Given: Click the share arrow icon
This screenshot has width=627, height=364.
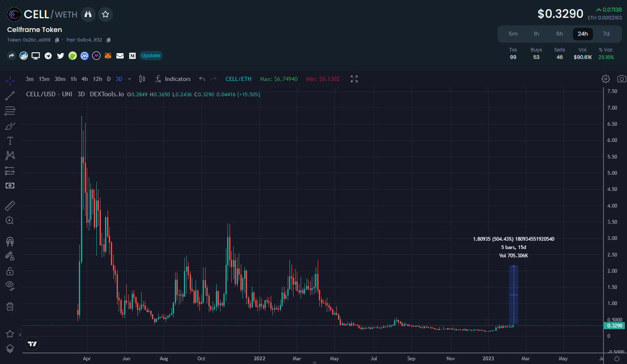Looking at the screenshot, I should tap(11, 55).
